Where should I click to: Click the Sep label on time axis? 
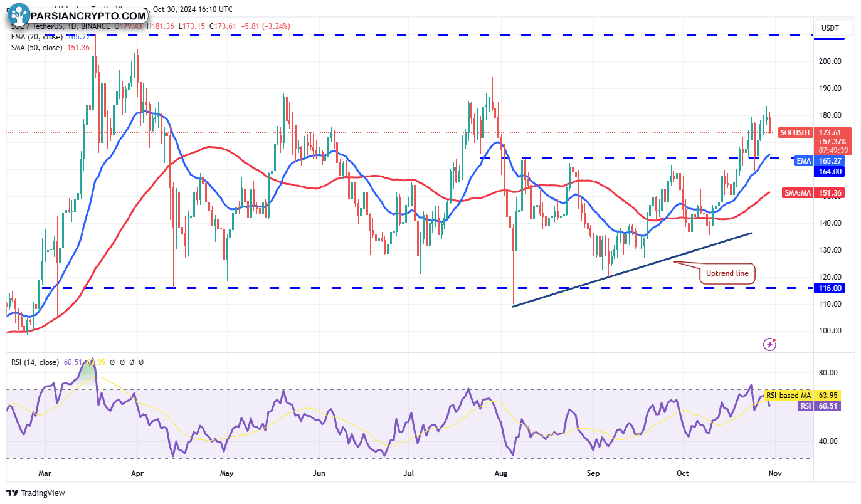click(x=594, y=473)
